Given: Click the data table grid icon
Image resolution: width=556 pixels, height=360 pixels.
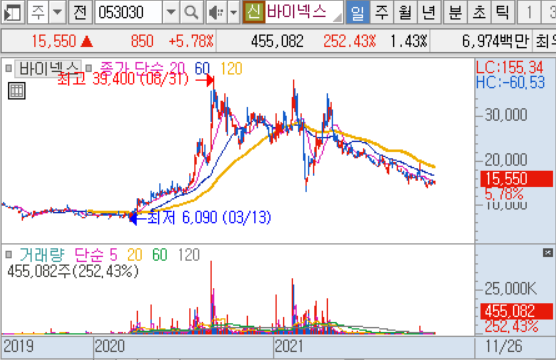Looking at the screenshot, I should 17,91.
